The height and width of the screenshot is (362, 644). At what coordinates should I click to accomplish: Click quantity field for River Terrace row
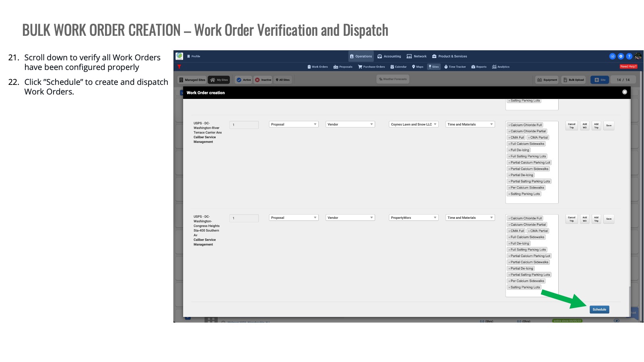pyautogui.click(x=244, y=125)
